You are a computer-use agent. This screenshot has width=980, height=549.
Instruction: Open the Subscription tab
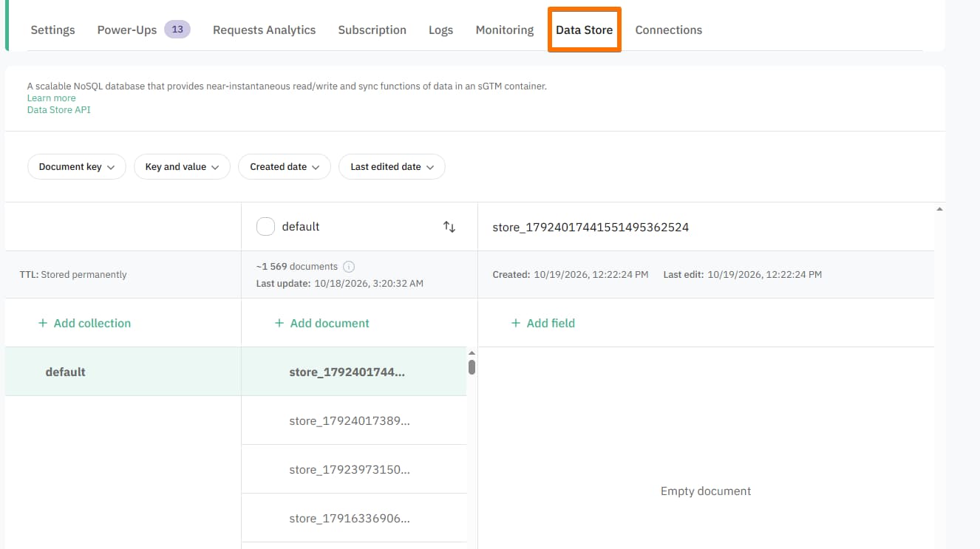(372, 30)
